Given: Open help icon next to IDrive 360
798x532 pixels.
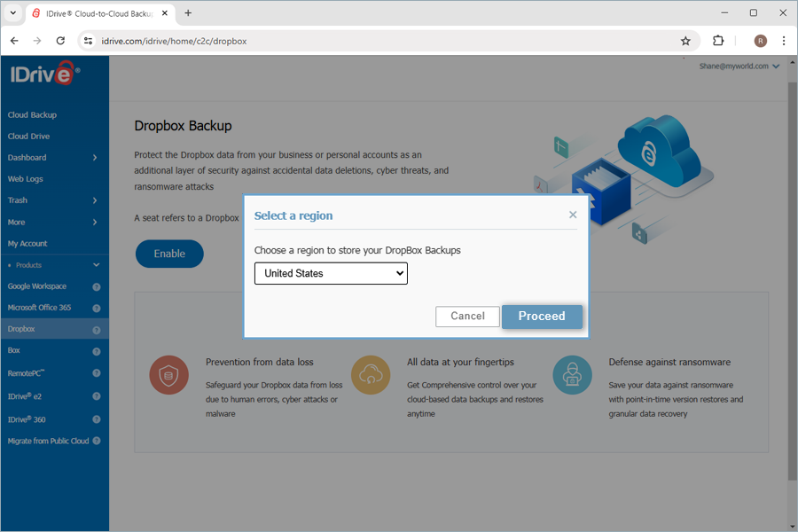Looking at the screenshot, I should (x=96, y=419).
